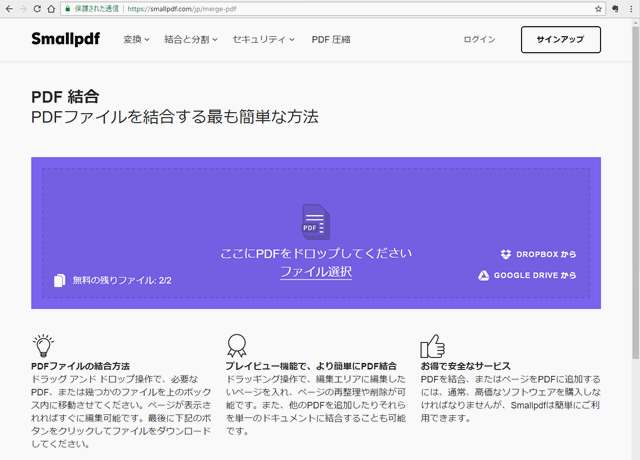This screenshot has height=460, width=640.
Task: Choose DROPBOX から upload option
Action: 538,254
